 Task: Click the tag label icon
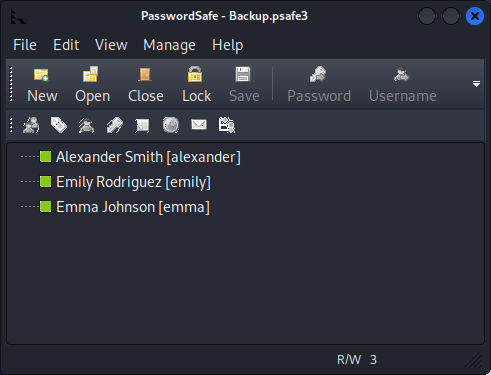pos(59,125)
